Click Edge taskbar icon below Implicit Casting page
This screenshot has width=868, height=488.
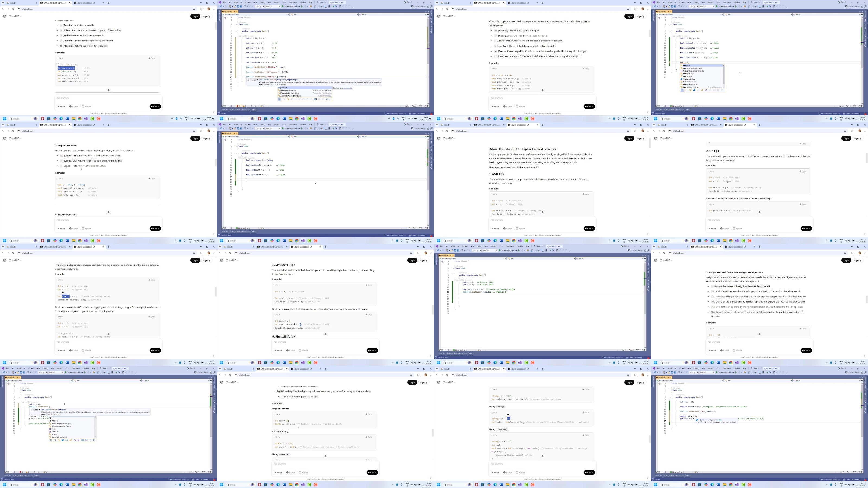278,485
